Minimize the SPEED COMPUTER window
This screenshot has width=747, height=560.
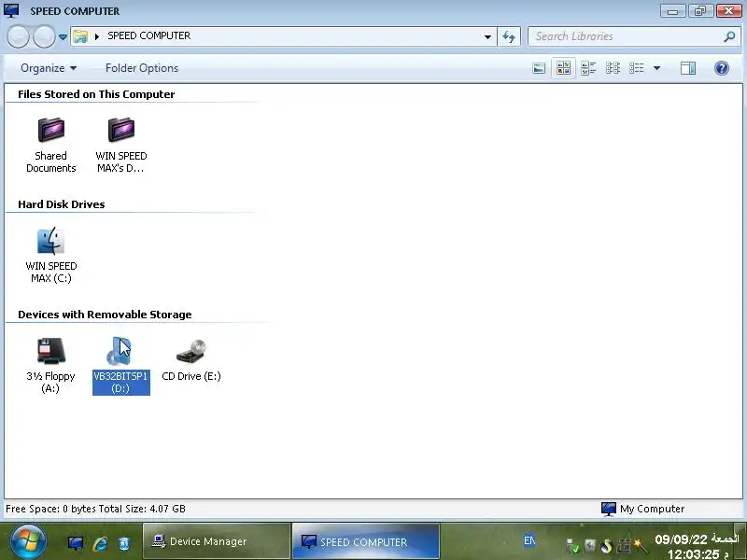pos(672,11)
